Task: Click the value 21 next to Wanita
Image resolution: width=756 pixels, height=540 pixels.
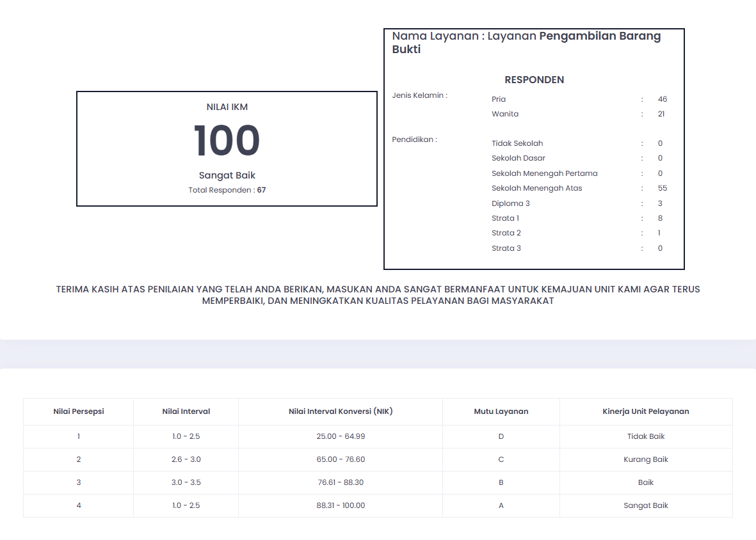Action: coord(661,114)
